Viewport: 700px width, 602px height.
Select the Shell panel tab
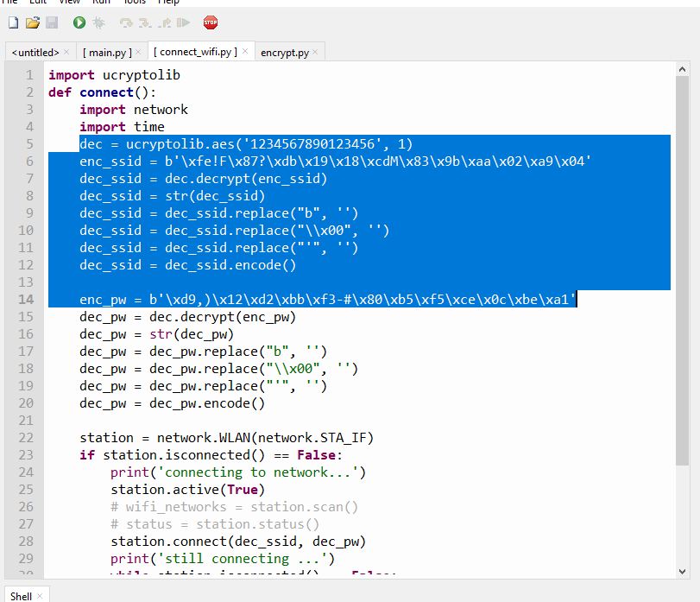pyautogui.click(x=22, y=595)
